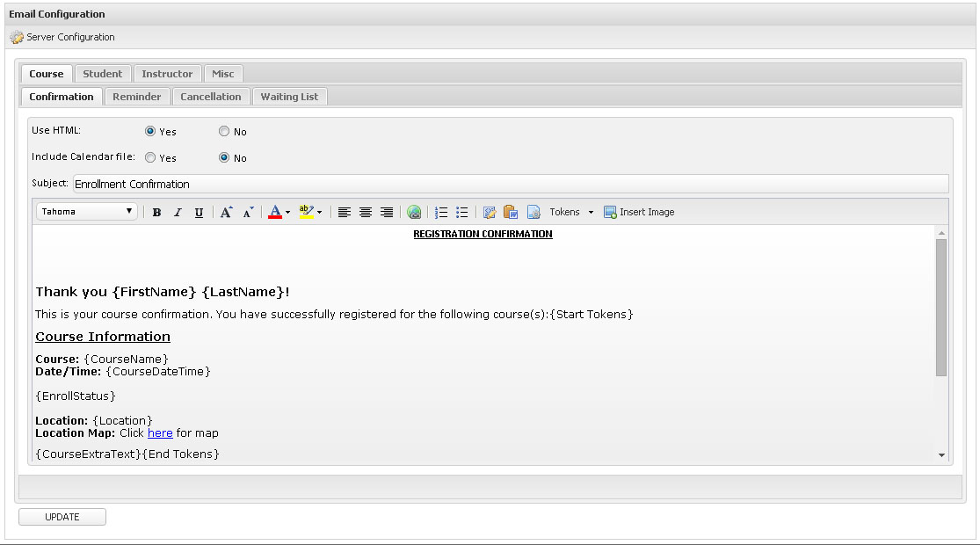Click the {CourseDateTime} token text
Image resolution: width=980 pixels, height=545 pixels.
coord(158,371)
